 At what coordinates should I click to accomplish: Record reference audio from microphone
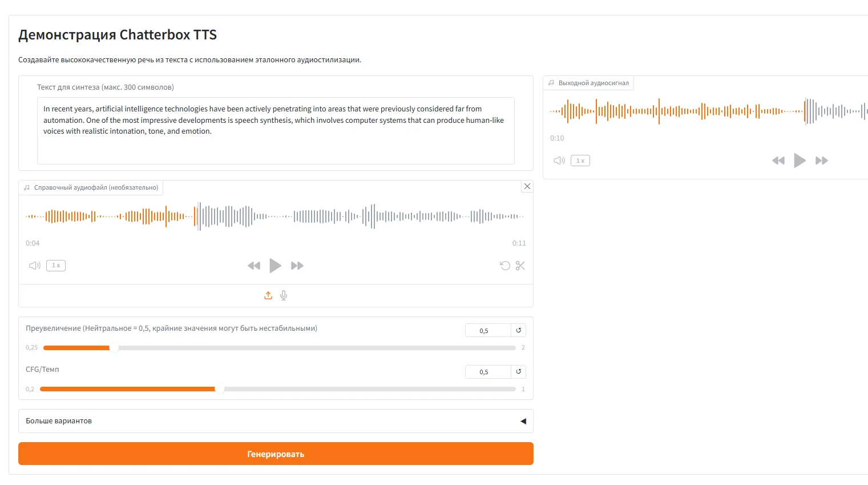click(284, 295)
